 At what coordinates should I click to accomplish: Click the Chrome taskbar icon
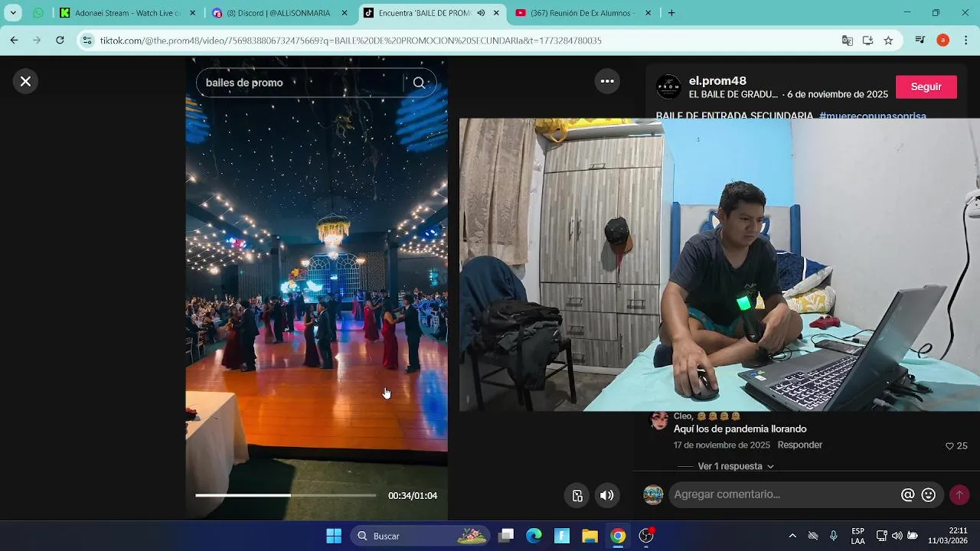click(618, 536)
